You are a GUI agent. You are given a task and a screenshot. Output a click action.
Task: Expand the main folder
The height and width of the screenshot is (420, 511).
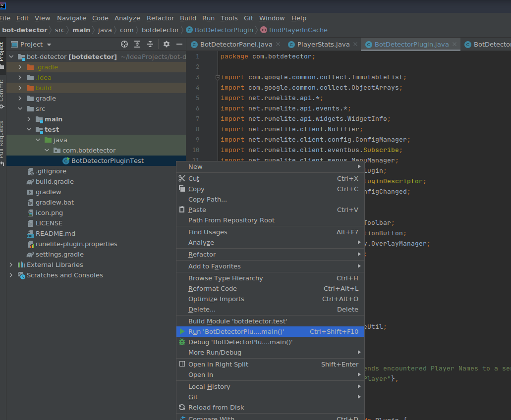tap(29, 119)
